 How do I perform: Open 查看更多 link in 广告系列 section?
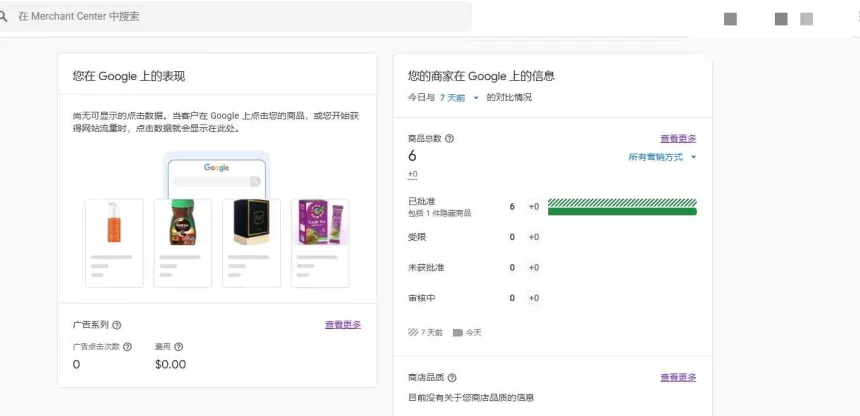343,325
